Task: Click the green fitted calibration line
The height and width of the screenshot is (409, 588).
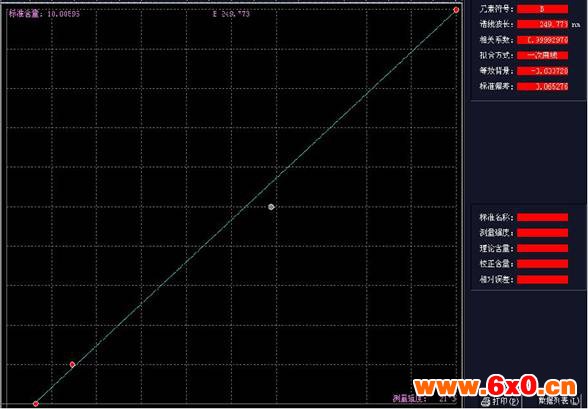Action: [246, 207]
